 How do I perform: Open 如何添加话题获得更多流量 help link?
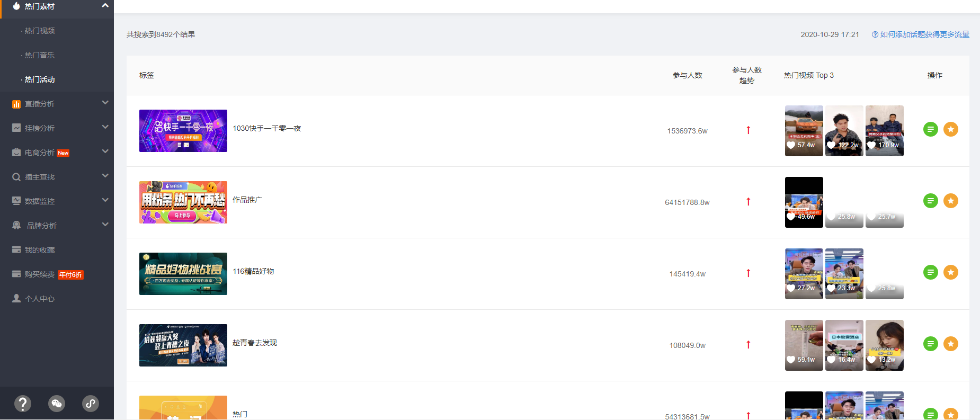pos(921,34)
